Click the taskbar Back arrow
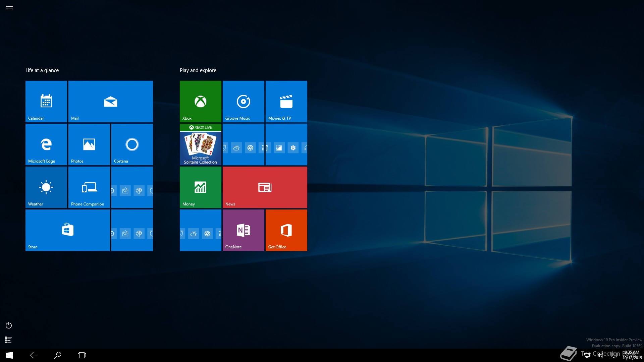This screenshot has width=644, height=362. pyautogui.click(x=34, y=355)
